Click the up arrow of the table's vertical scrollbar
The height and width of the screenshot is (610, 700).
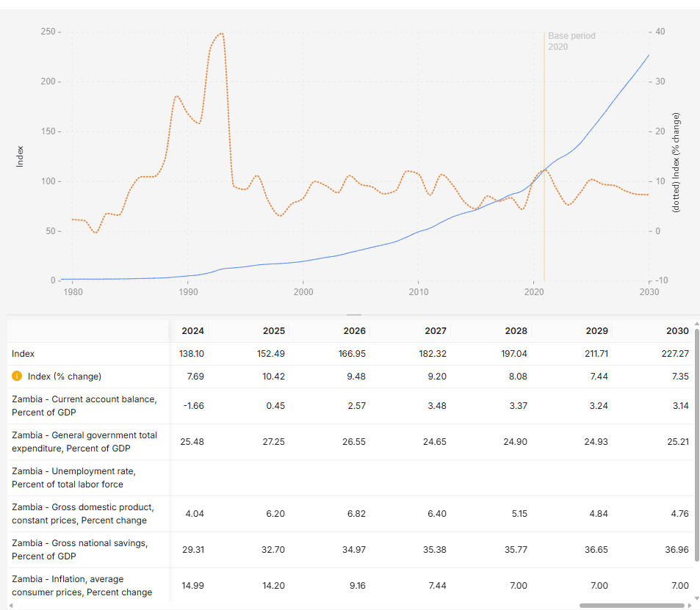[x=696, y=324]
